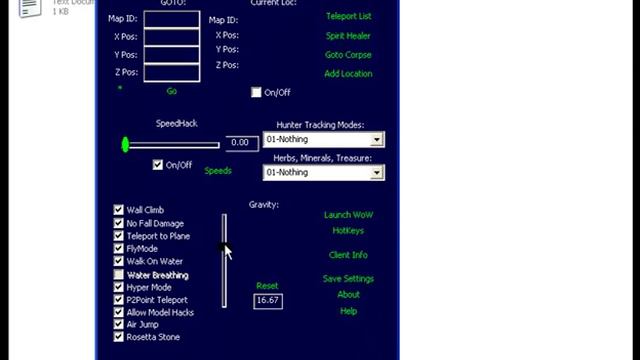Click Launch WoW

click(349, 215)
